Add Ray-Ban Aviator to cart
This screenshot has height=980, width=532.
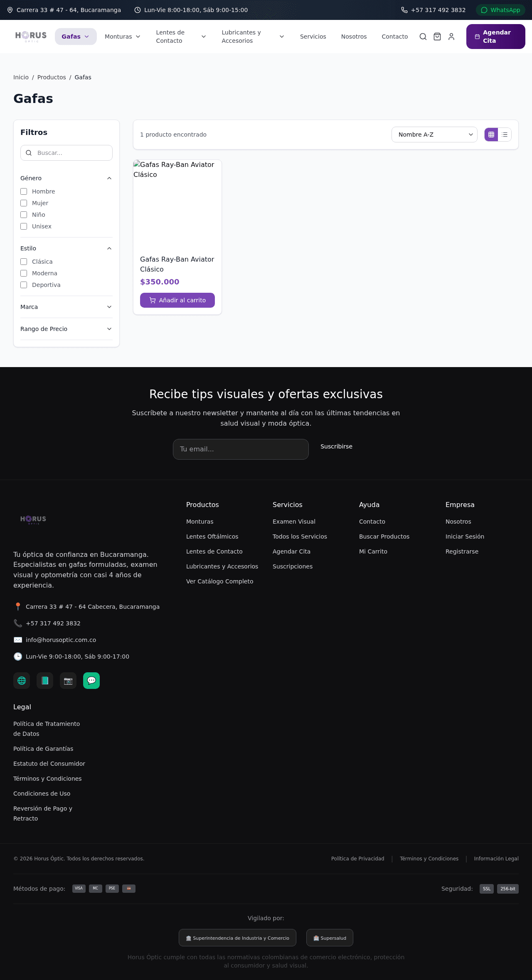point(177,300)
